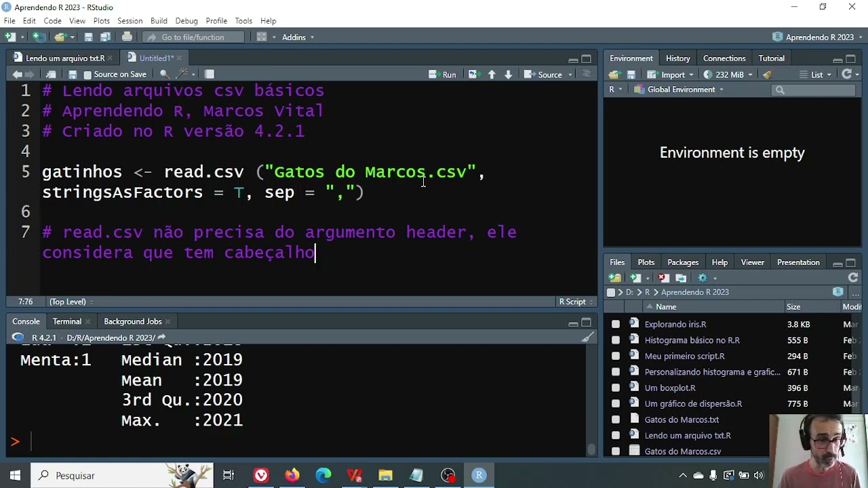This screenshot has height=488, width=868.
Task: Click the Print icon in main toolbar
Action: (x=127, y=37)
